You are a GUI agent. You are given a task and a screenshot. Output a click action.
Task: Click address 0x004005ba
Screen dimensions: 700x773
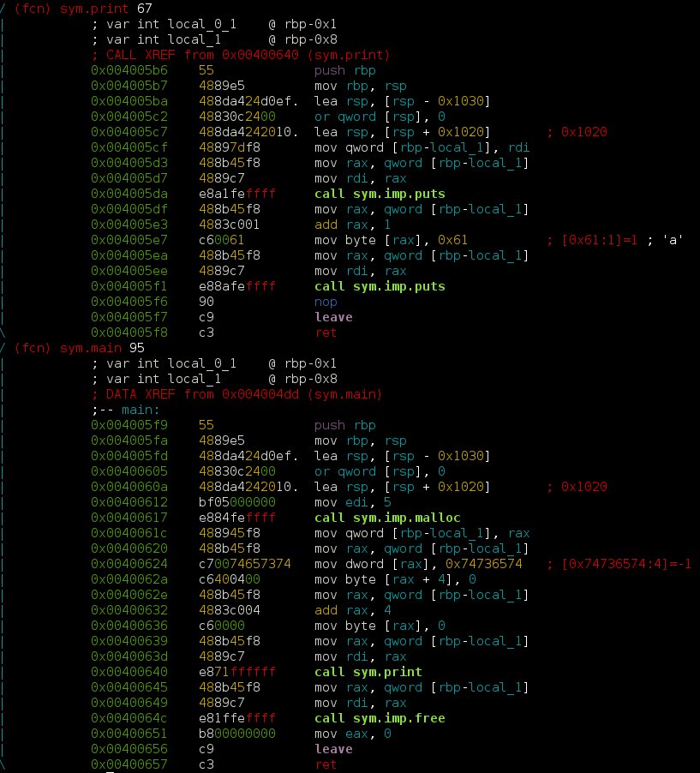click(x=129, y=101)
